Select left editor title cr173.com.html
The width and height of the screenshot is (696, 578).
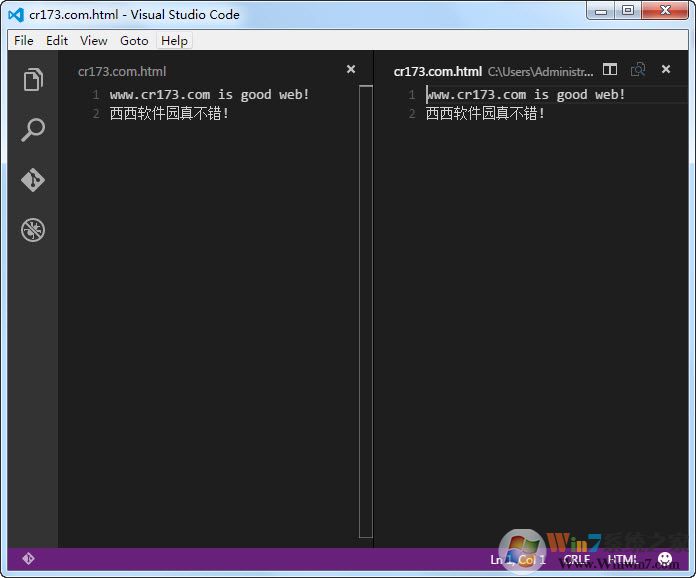coord(122,71)
